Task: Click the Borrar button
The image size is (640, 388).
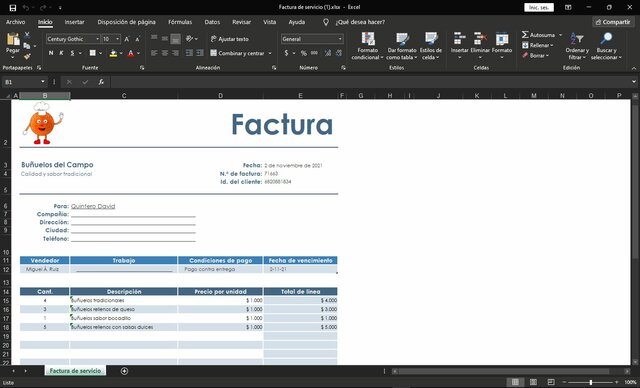Action: [536, 55]
